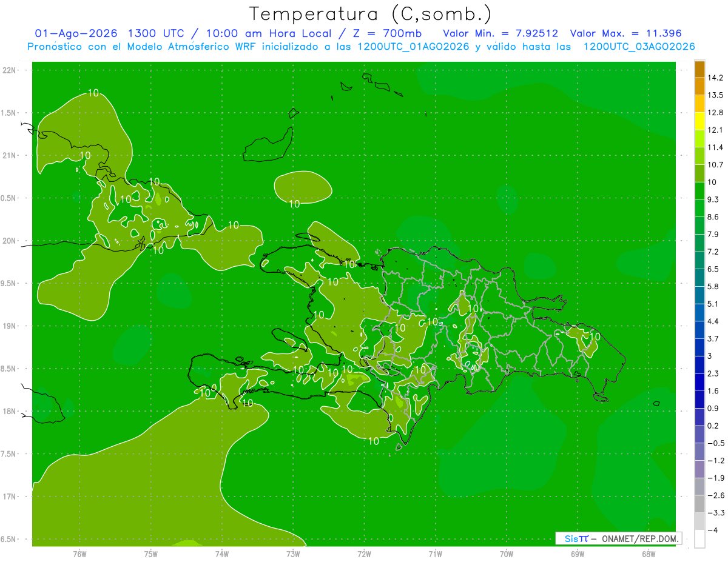Click the "7.9" value on color scale

[x=713, y=234]
